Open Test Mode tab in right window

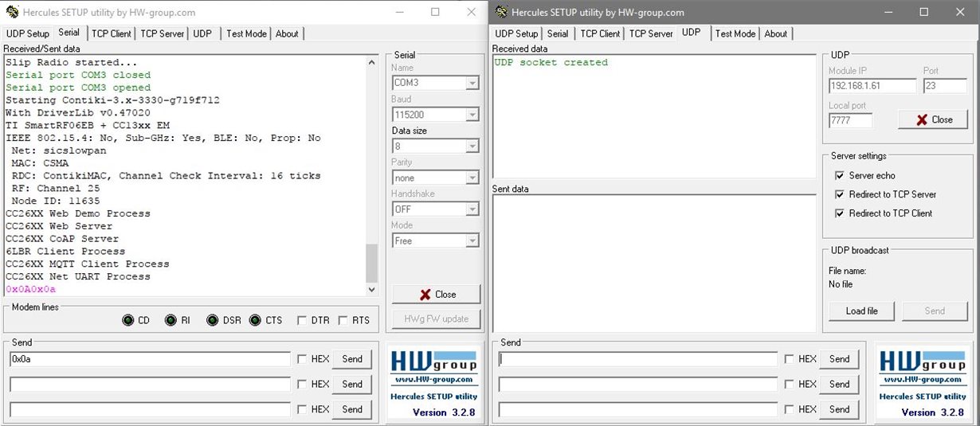(x=735, y=34)
